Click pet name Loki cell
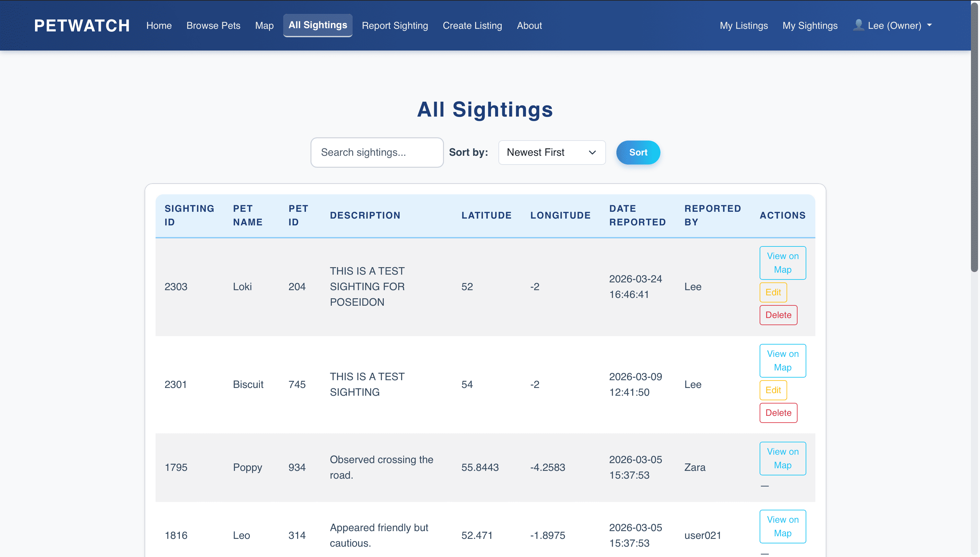The image size is (980, 557). pos(242,287)
